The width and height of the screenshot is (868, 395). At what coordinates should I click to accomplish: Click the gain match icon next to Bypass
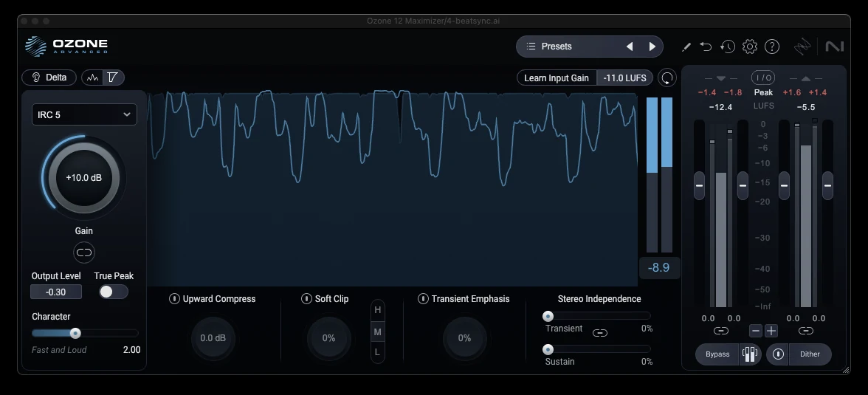tap(750, 354)
